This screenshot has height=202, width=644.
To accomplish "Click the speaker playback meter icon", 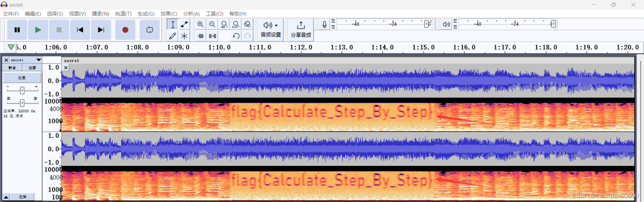I will 446,24.
